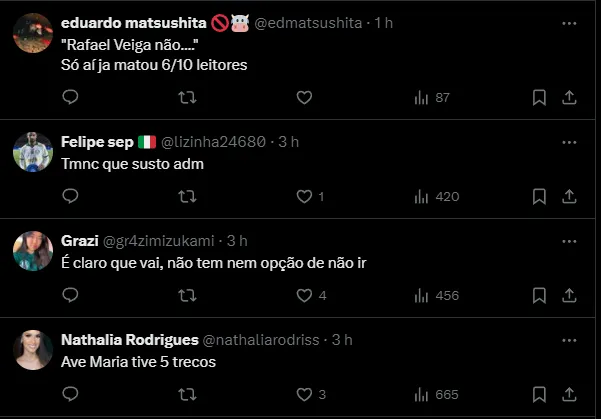Click Felipe sep's profile avatar
The height and width of the screenshot is (419, 601).
[33, 151]
